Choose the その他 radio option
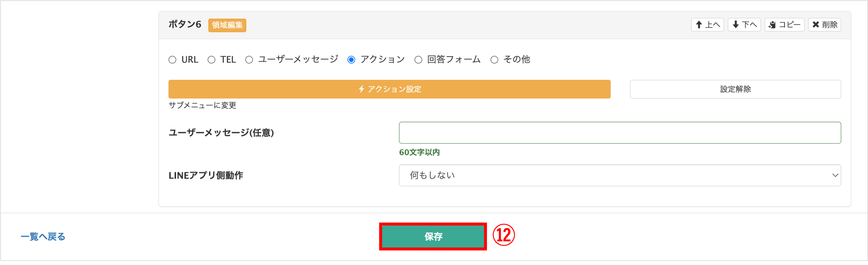The image size is (868, 265). pos(494,60)
